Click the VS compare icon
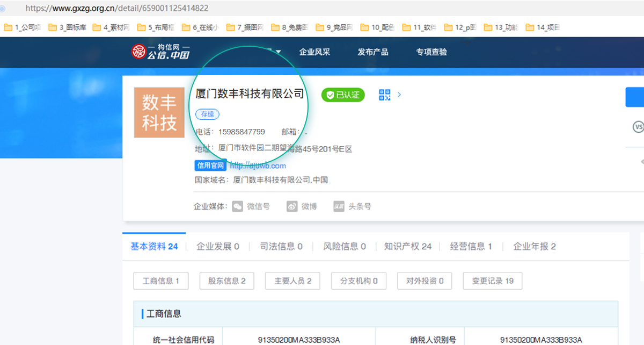This screenshot has width=644, height=345. [638, 127]
